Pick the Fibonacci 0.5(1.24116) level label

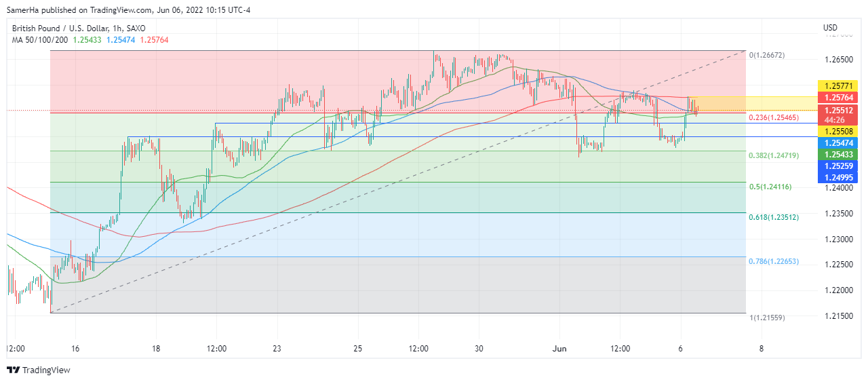(769, 187)
